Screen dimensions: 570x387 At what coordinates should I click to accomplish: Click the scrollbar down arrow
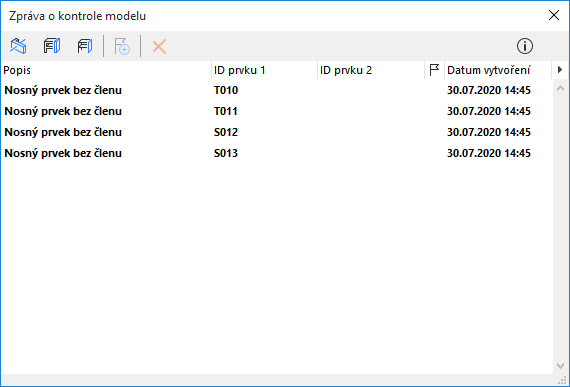tap(561, 366)
